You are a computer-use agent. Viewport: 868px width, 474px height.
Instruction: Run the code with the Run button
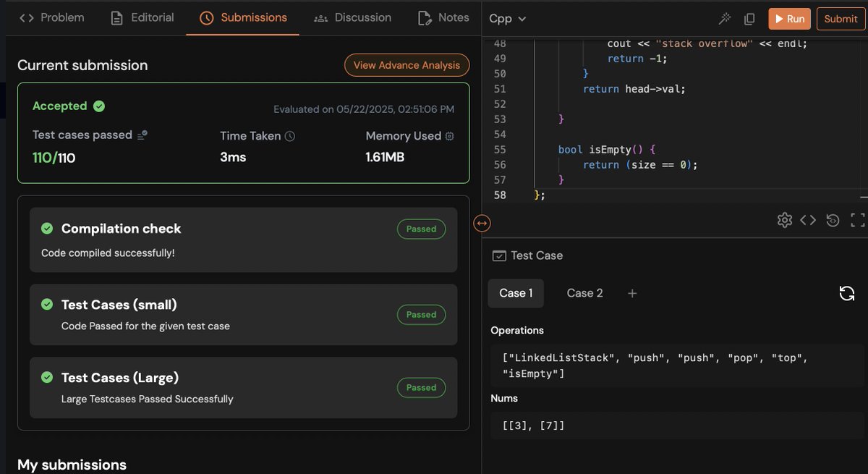(x=789, y=19)
